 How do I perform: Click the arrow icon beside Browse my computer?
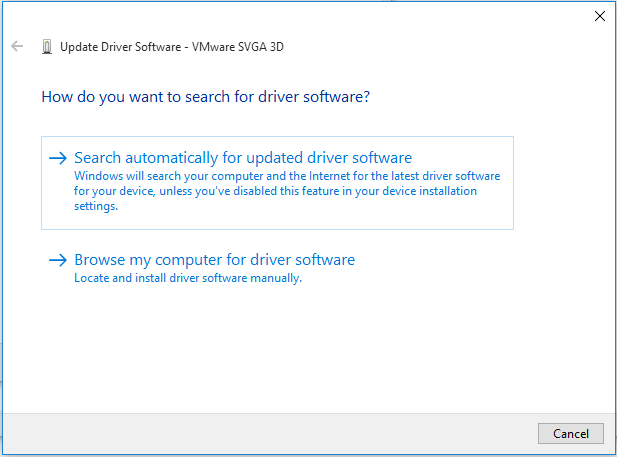[x=58, y=261]
